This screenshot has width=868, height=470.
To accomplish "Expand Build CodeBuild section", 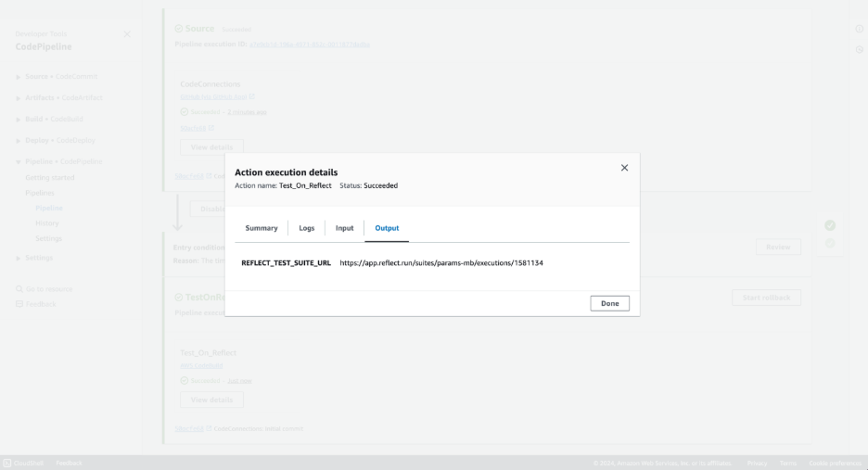I will (19, 120).
